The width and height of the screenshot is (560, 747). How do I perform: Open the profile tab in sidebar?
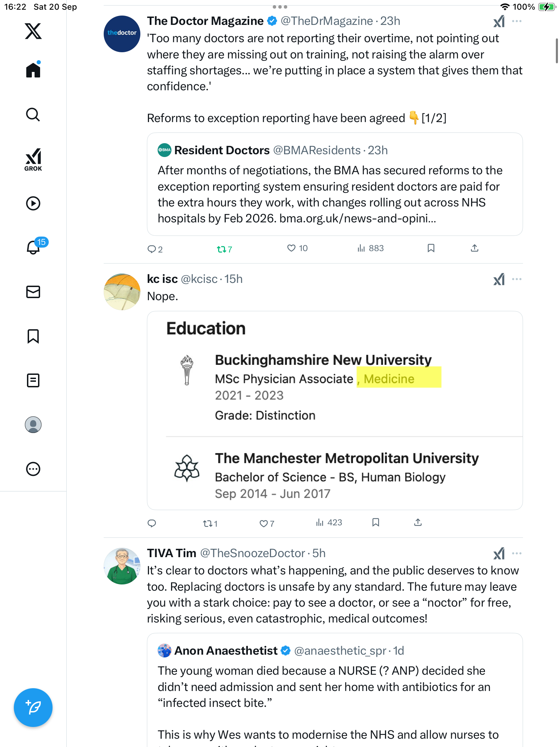33,425
